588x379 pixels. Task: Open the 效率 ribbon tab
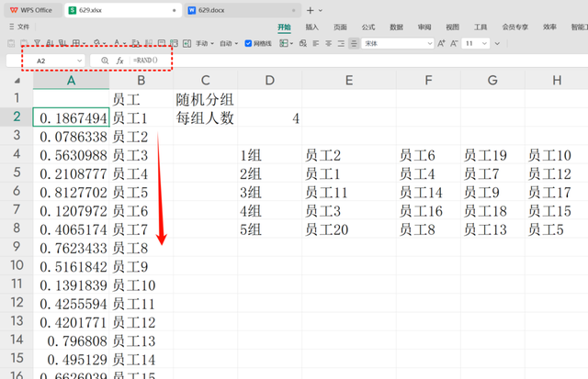(x=549, y=27)
